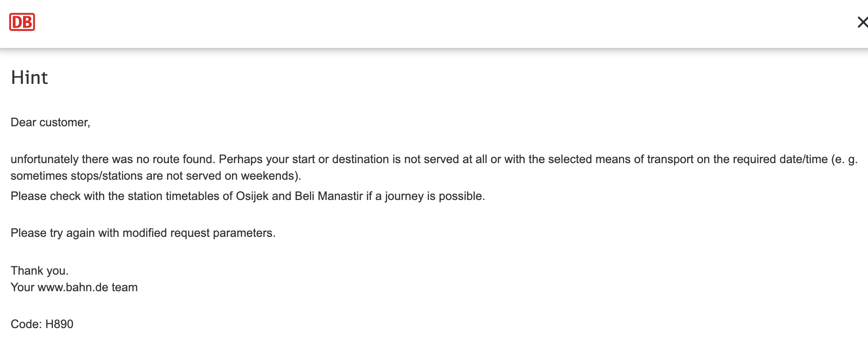Click the "Hint" heading

[x=29, y=77]
